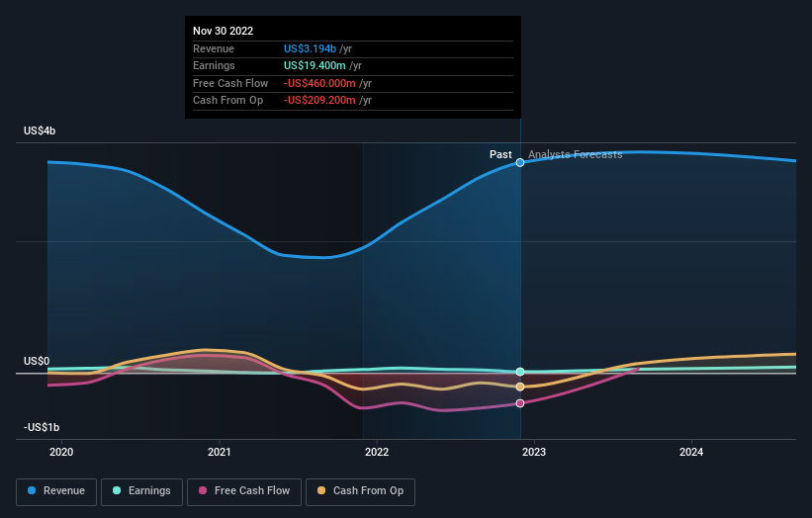Image resolution: width=812 pixels, height=518 pixels.
Task: Toggle the Free Cash Flow legend series
Action: coord(244,491)
